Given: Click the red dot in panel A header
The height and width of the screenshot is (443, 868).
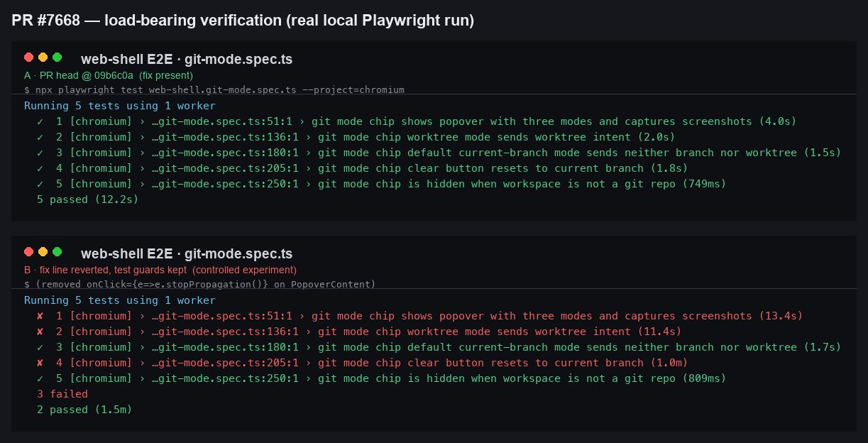Looking at the screenshot, I should pos(29,58).
